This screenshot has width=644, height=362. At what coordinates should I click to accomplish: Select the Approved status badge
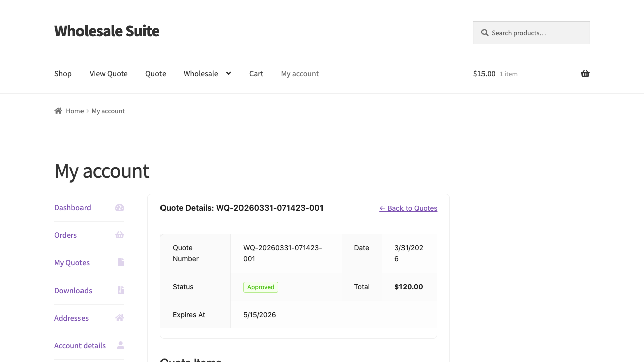coord(261,287)
